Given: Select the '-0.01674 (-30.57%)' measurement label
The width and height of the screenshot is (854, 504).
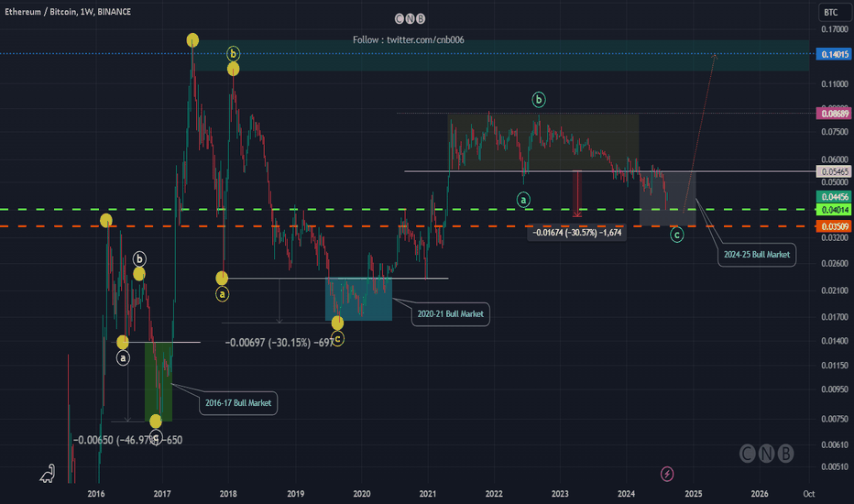Looking at the screenshot, I should point(576,233).
